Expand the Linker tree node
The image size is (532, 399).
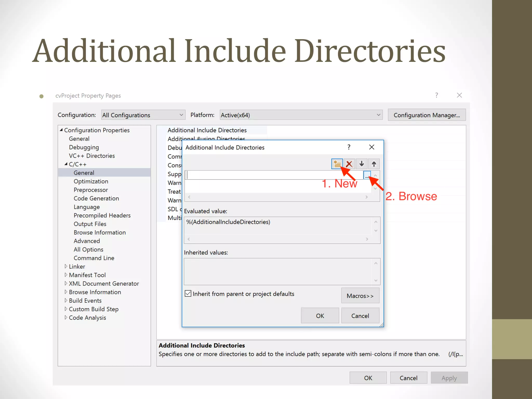[66, 266]
